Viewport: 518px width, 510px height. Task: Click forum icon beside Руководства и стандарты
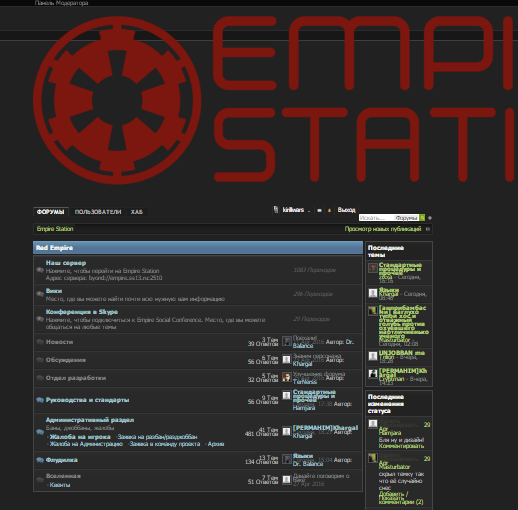pos(40,400)
